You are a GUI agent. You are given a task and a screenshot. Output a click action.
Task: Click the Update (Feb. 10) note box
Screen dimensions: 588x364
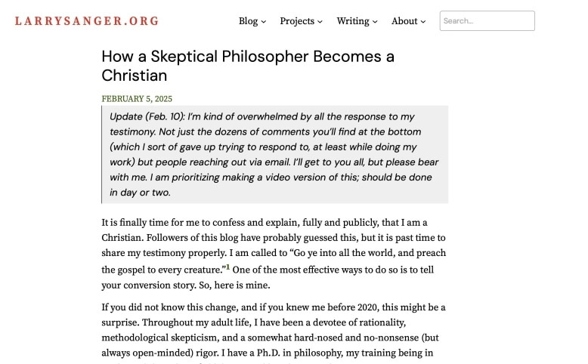click(275, 155)
